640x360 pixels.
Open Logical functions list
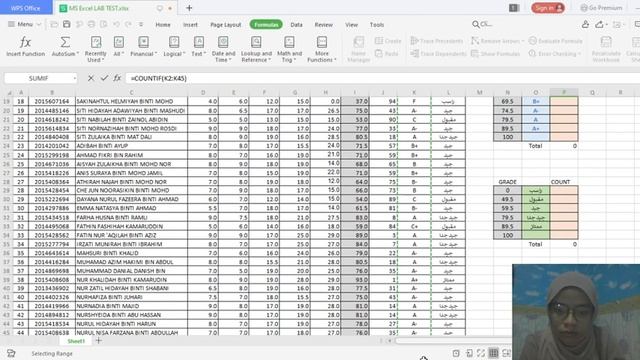[x=174, y=46]
